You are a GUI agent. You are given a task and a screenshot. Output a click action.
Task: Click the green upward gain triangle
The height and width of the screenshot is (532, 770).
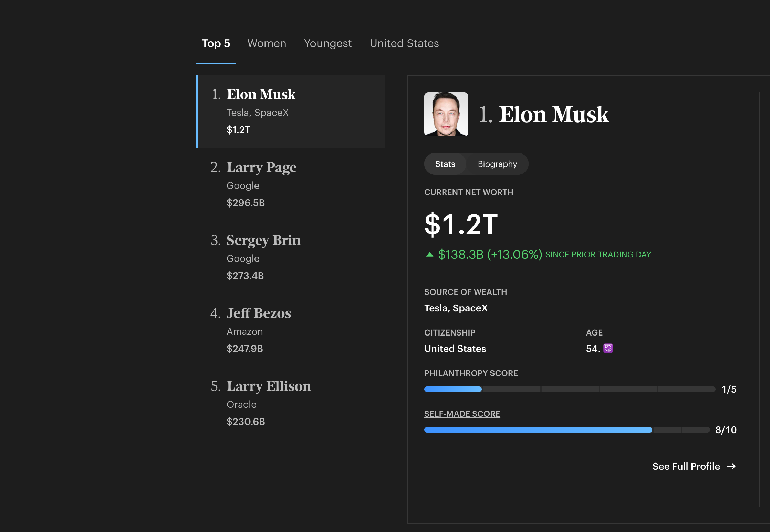click(429, 255)
